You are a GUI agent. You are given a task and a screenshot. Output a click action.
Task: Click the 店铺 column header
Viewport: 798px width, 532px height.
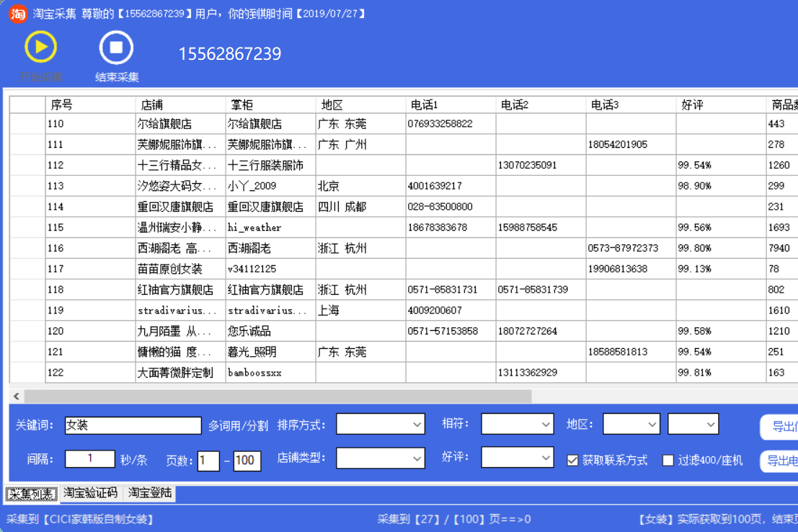(x=180, y=105)
